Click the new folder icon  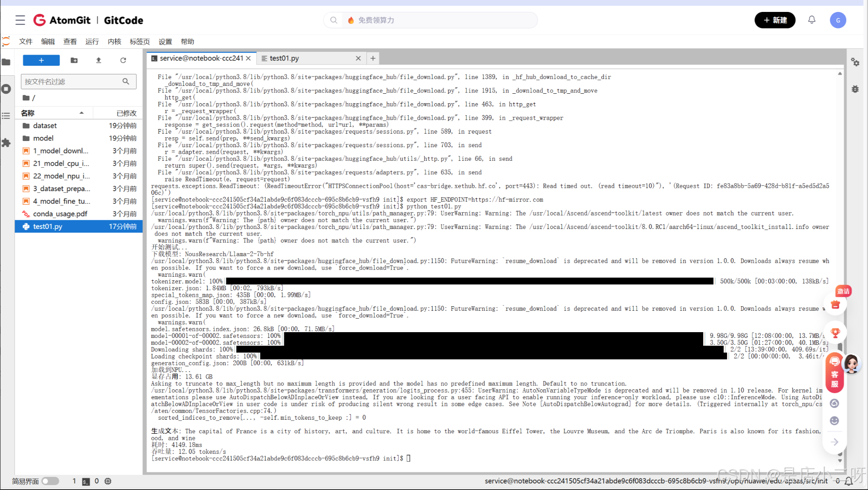click(74, 60)
